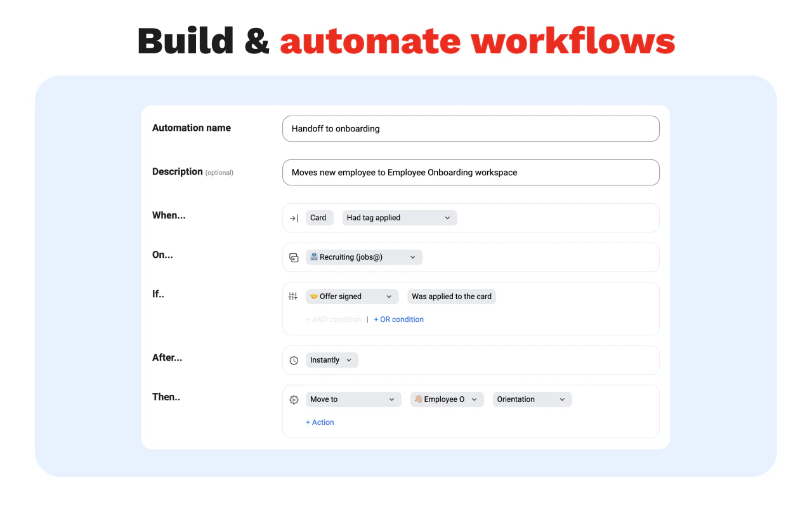Focus the Description text field
The height and width of the screenshot is (508, 812).
[x=470, y=172]
